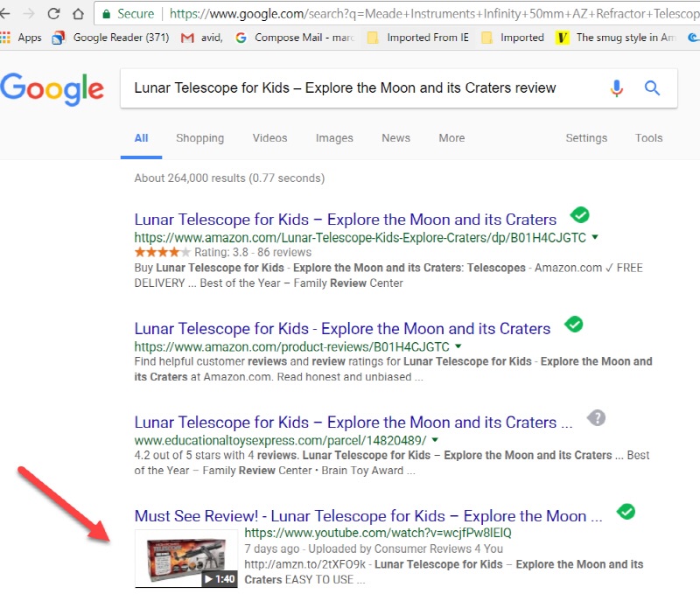Click the orange star rating of first result
Viewport: 700px width, 608px height.
click(x=163, y=252)
